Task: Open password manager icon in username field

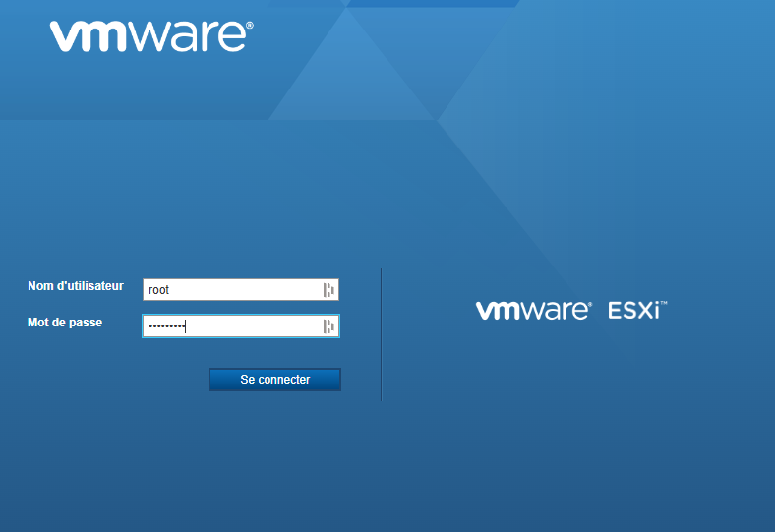Action: tap(329, 289)
